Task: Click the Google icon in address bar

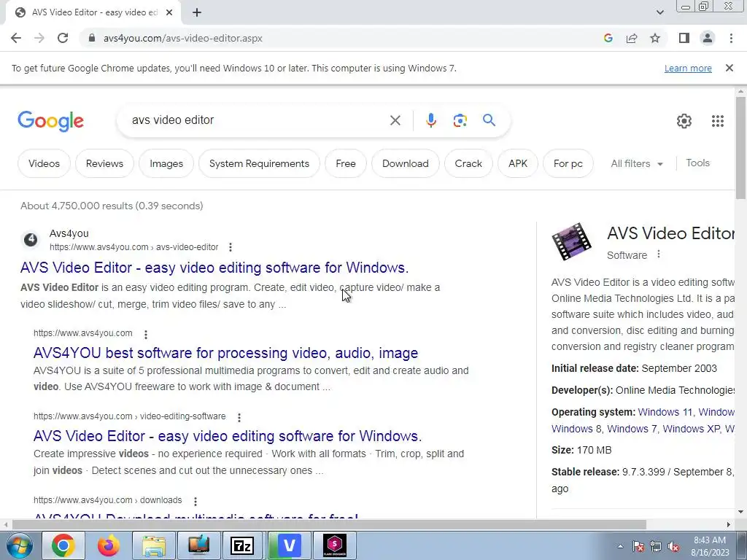Action: [608, 38]
